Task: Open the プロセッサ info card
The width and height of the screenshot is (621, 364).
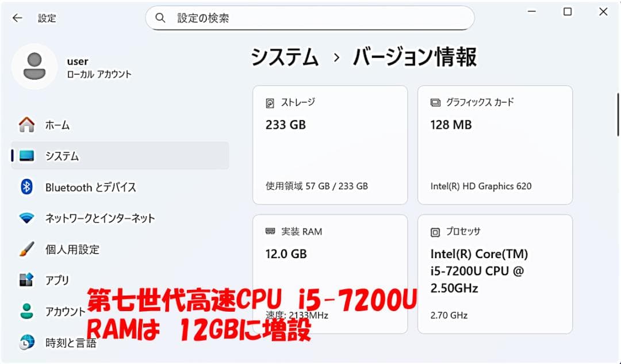Action: [495, 274]
